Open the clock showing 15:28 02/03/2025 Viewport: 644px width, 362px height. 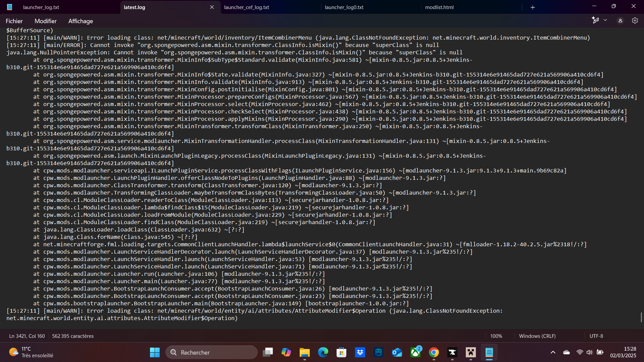[623, 352]
